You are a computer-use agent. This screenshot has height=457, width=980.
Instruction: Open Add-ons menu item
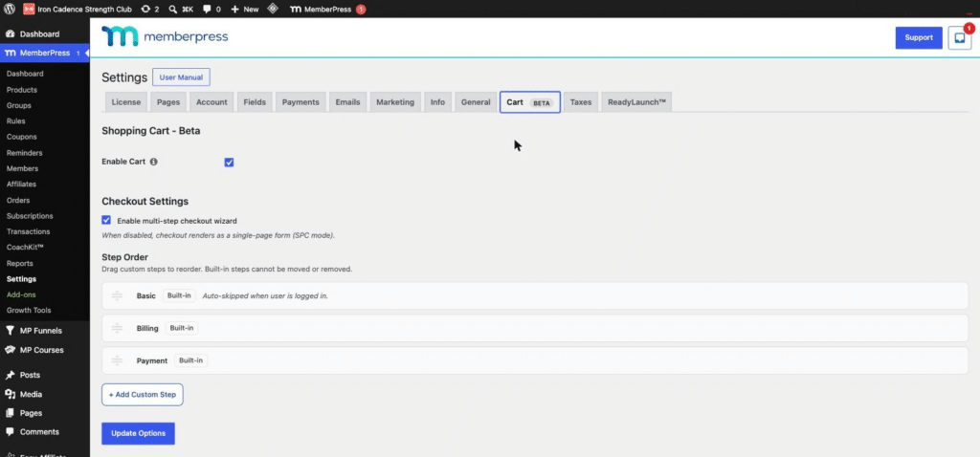click(x=21, y=294)
